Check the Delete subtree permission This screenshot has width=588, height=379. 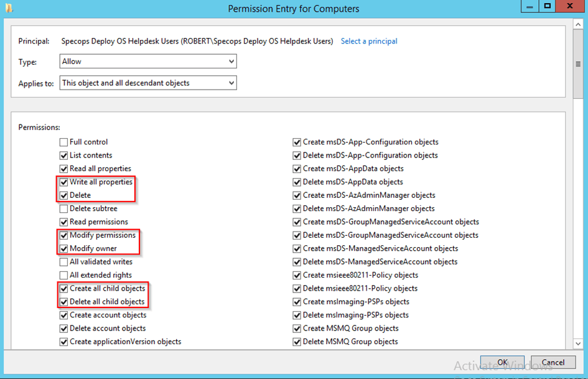(x=63, y=208)
